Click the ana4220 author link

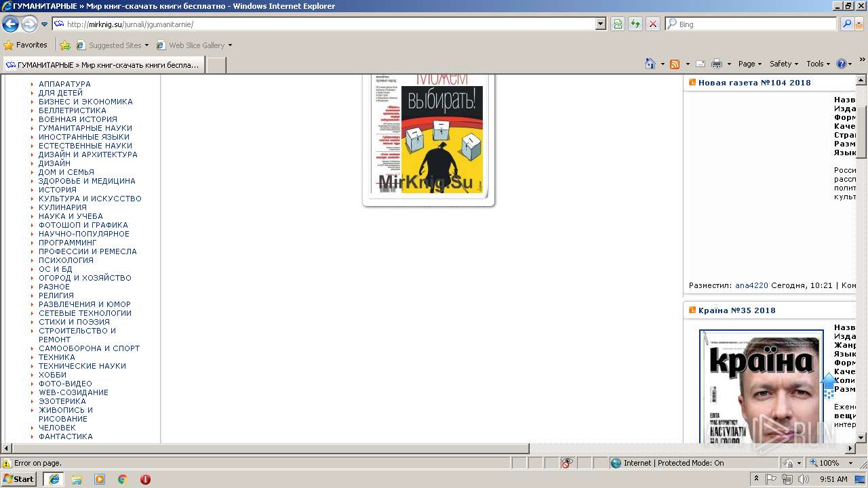(x=751, y=285)
